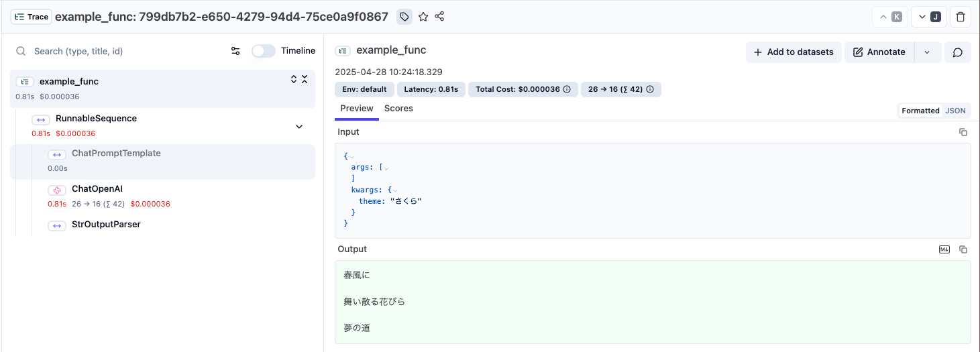
Task: Select the Formatted view option
Action: [920, 111]
